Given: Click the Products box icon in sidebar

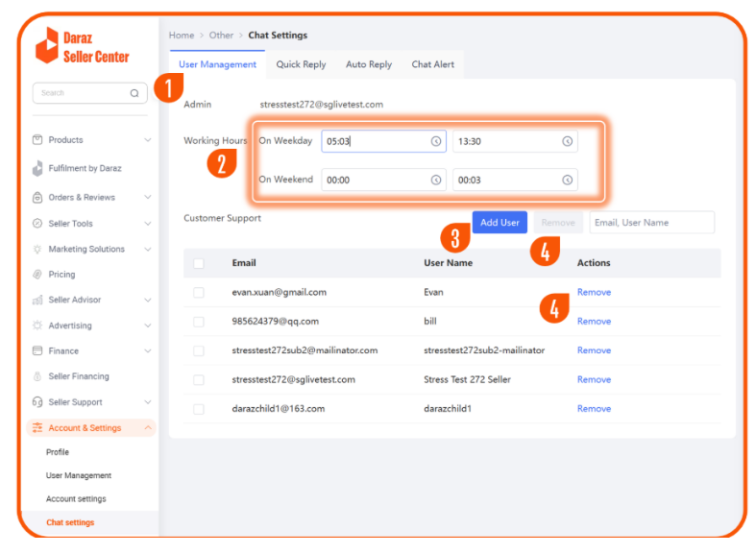Looking at the screenshot, I should pos(37,140).
